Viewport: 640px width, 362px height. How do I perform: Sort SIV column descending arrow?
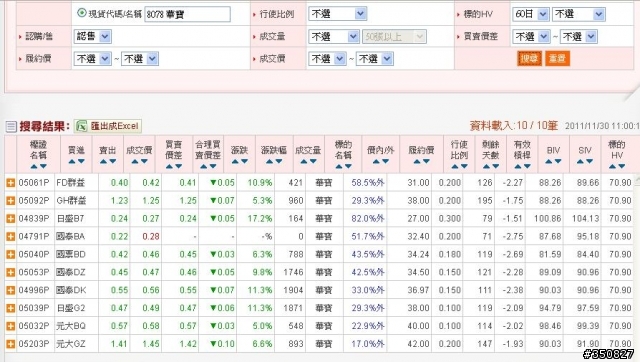coord(590,162)
